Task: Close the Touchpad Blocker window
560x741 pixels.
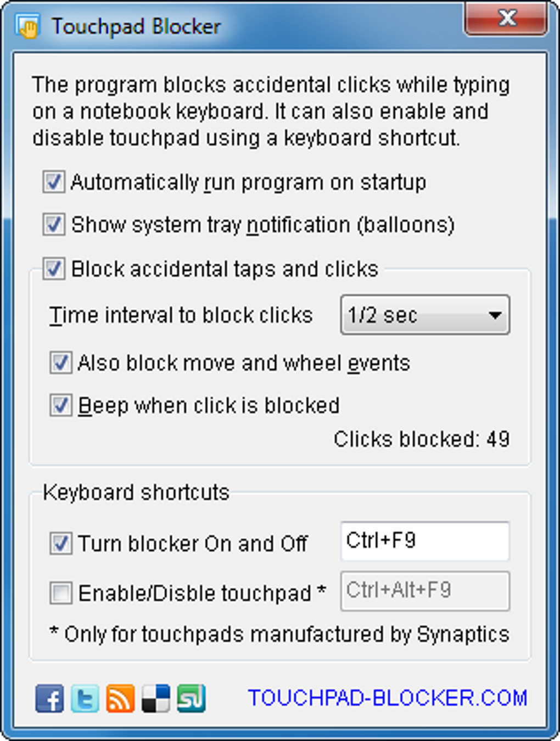Action: pyautogui.click(x=507, y=19)
